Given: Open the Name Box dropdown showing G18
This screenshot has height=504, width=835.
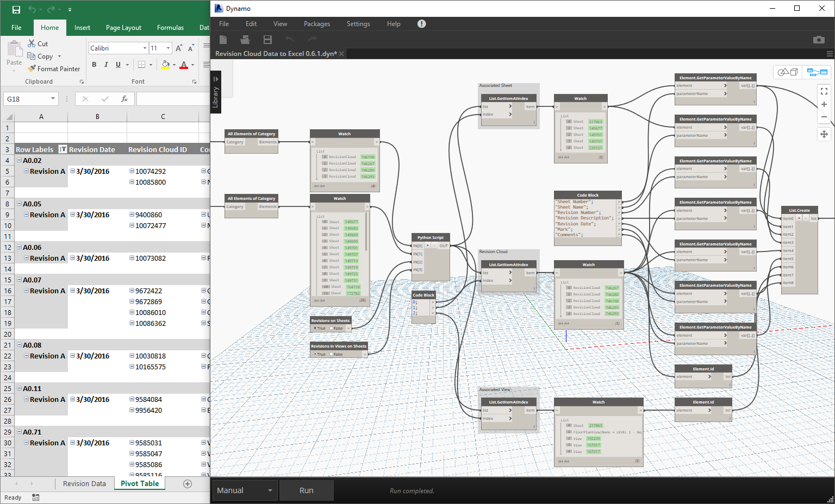Looking at the screenshot, I should [53, 99].
